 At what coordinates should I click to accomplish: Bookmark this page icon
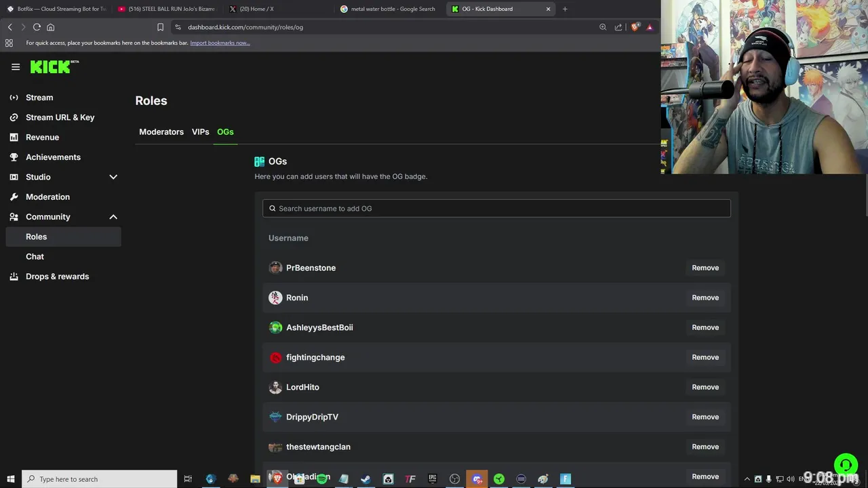click(x=160, y=27)
